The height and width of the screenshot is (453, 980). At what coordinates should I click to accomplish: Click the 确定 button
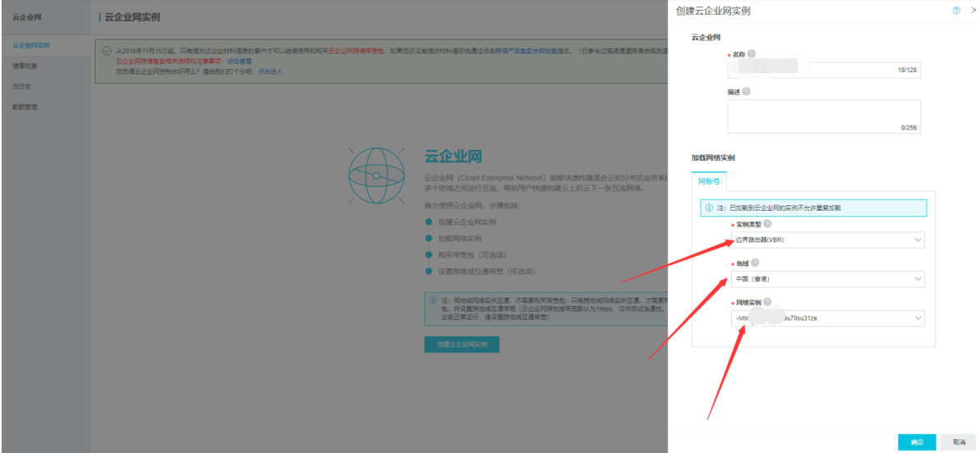pos(917,442)
